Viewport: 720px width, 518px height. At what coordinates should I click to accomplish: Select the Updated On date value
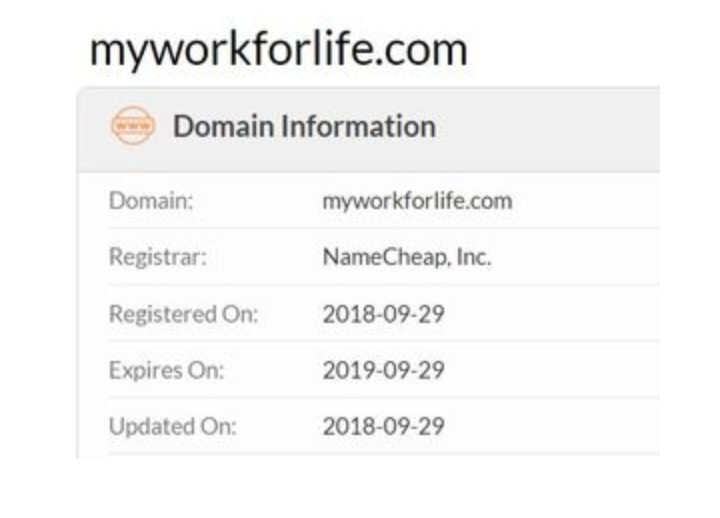point(383,426)
